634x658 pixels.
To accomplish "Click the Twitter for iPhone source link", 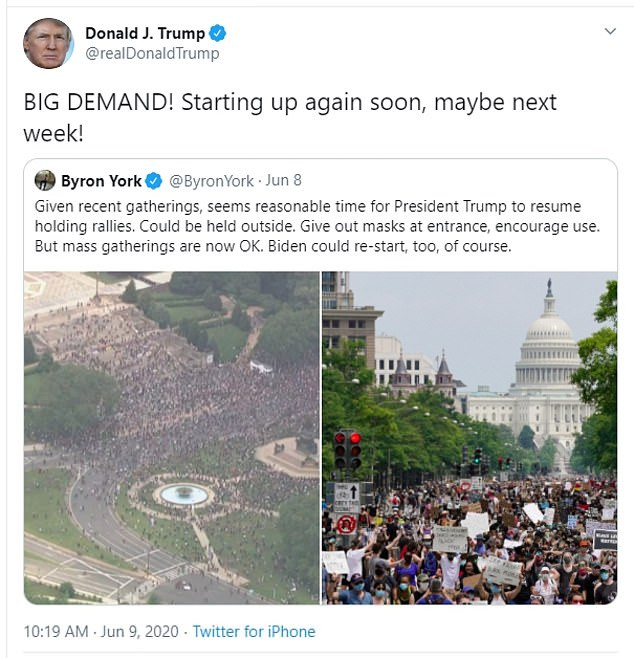I will [254, 632].
